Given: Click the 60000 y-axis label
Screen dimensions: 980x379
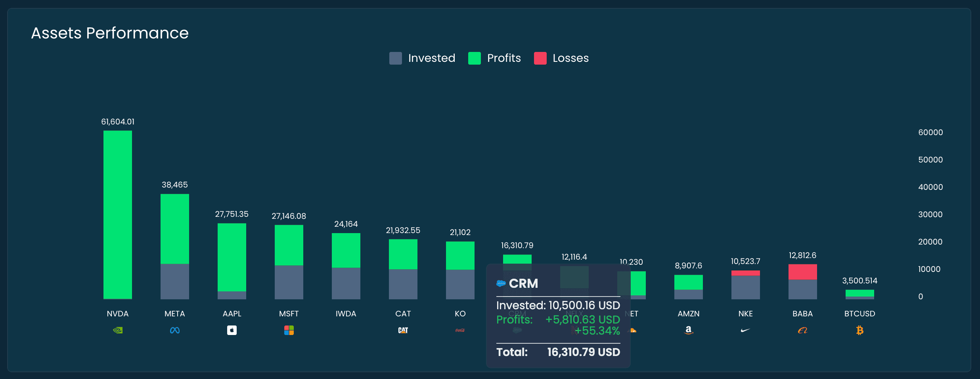Looking at the screenshot, I should 930,132.
